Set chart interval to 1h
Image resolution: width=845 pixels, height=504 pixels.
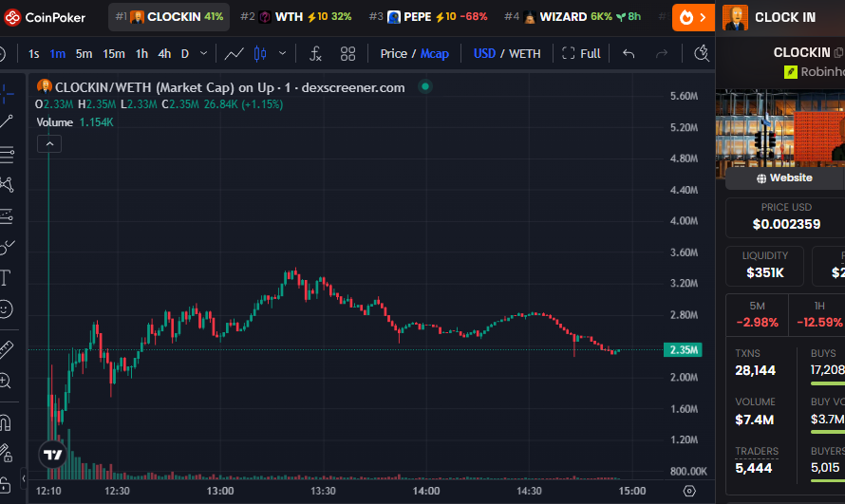141,54
